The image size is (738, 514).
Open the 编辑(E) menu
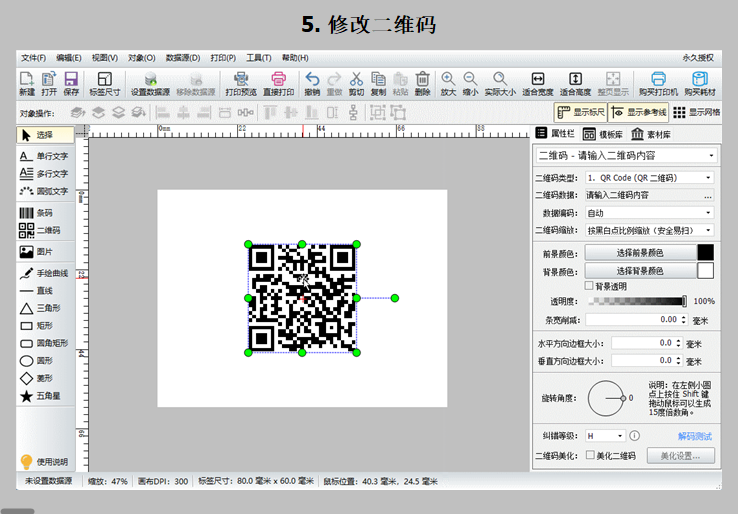69,58
